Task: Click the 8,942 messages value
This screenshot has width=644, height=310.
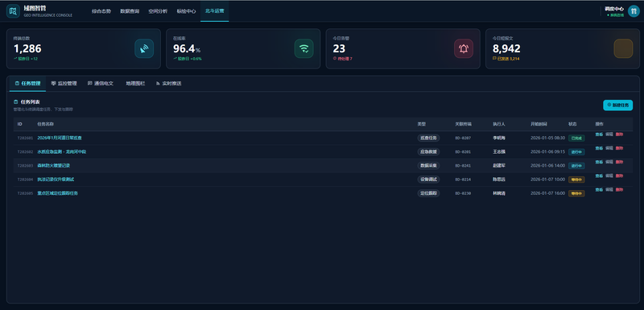Action: pyautogui.click(x=506, y=49)
